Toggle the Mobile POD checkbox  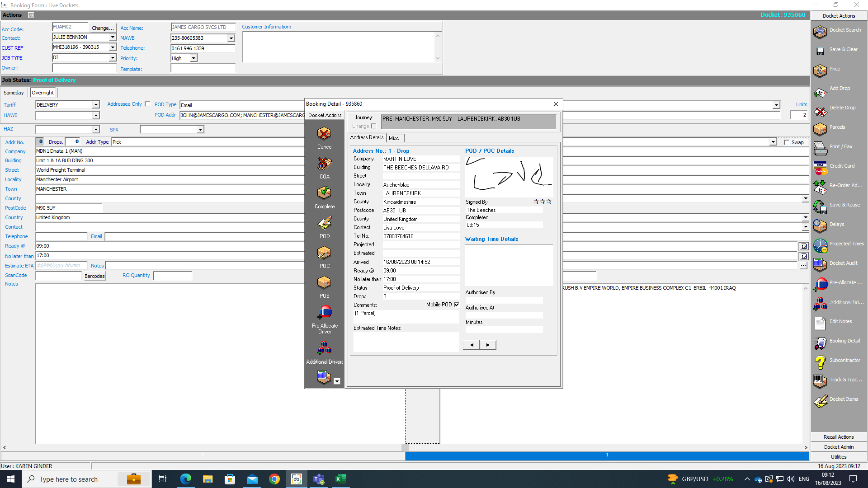pyautogui.click(x=457, y=305)
